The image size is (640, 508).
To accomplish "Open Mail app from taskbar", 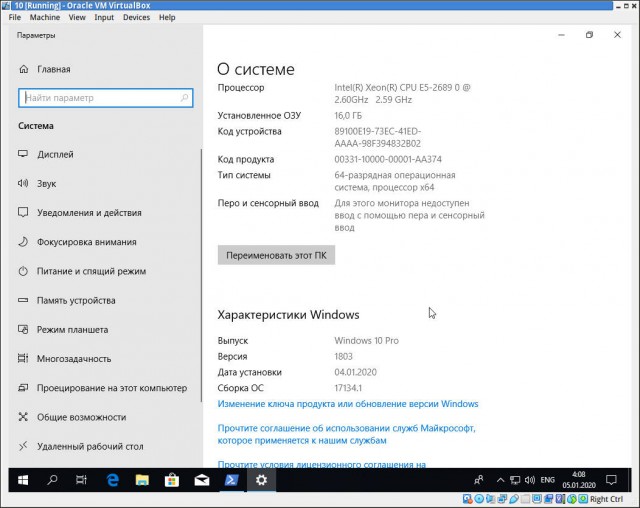I will pyautogui.click(x=202, y=480).
